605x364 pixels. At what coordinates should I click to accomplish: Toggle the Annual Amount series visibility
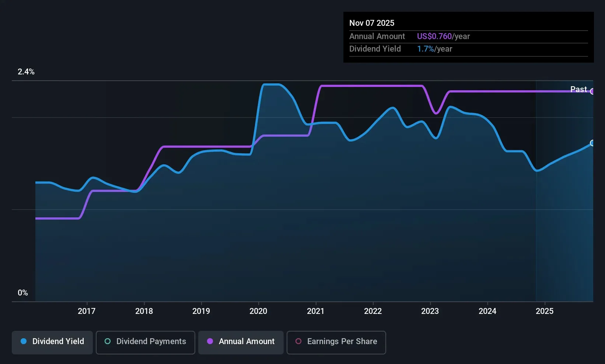(241, 342)
